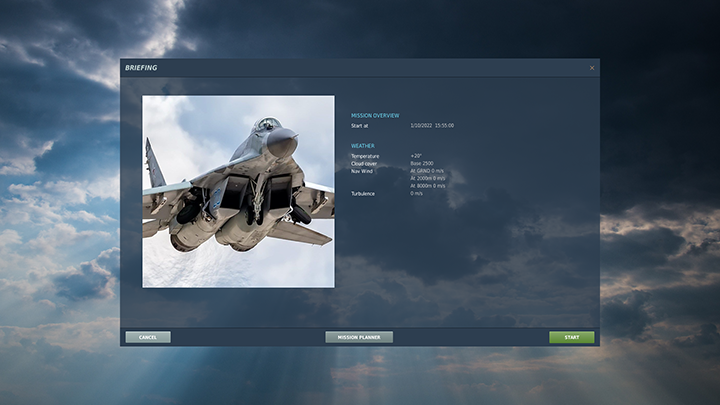Select the 'At 2000m' wind entry

(x=427, y=178)
